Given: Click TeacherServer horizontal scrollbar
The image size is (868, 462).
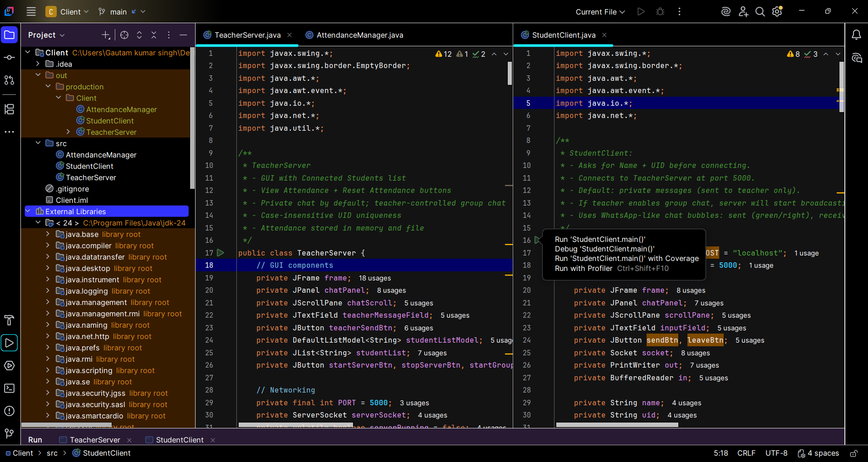Looking at the screenshot, I should point(295,425).
